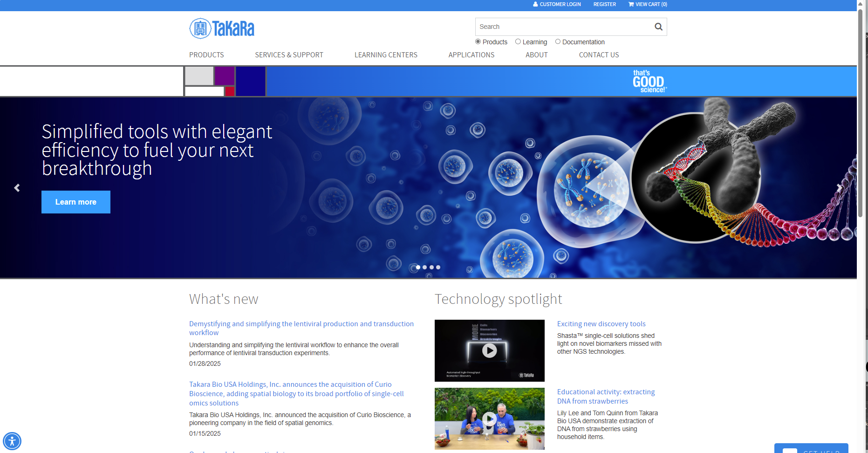Click the date 01/15/2025
The width and height of the screenshot is (868, 453).
(x=205, y=433)
